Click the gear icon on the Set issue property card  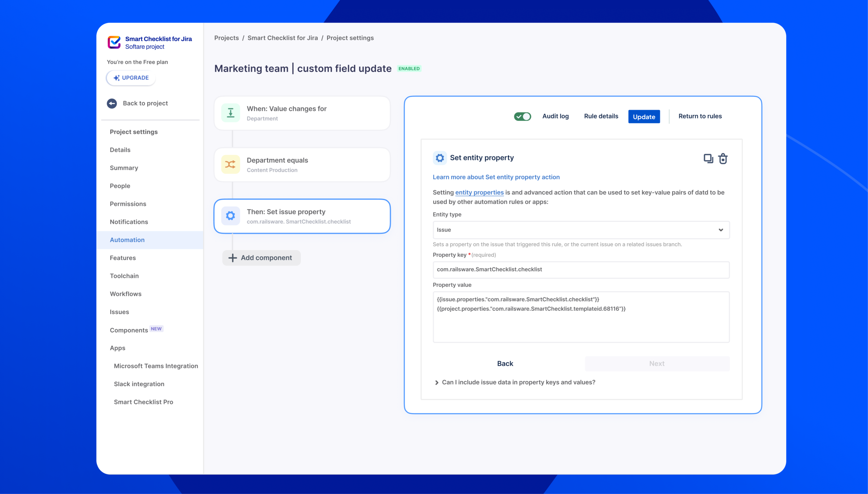coord(230,216)
